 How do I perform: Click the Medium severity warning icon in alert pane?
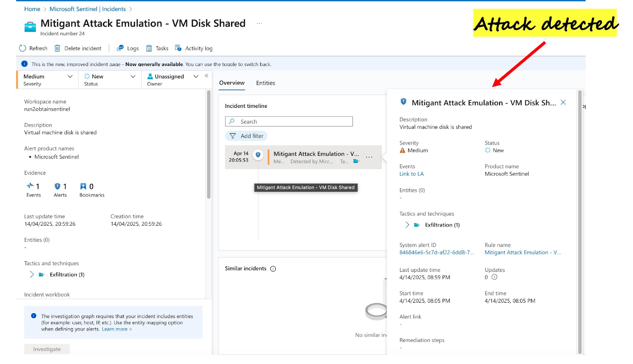point(403,150)
